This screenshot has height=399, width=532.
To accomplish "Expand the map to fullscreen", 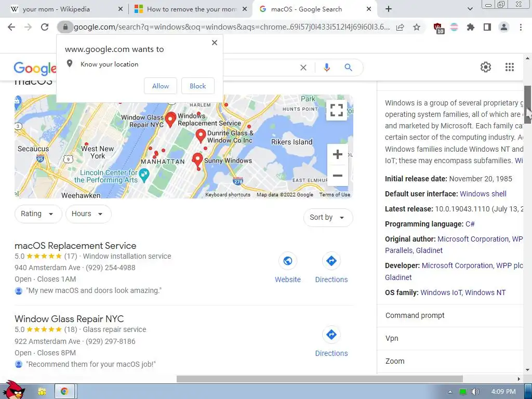I will pyautogui.click(x=336, y=110).
